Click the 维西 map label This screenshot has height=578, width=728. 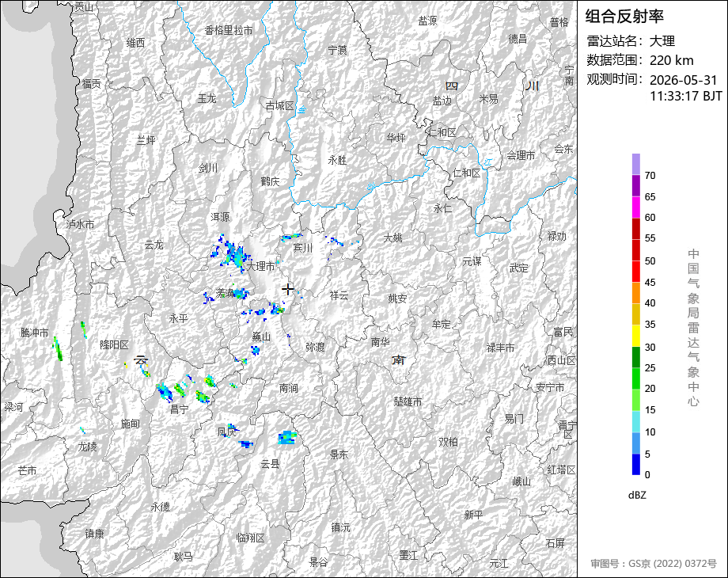click(135, 43)
